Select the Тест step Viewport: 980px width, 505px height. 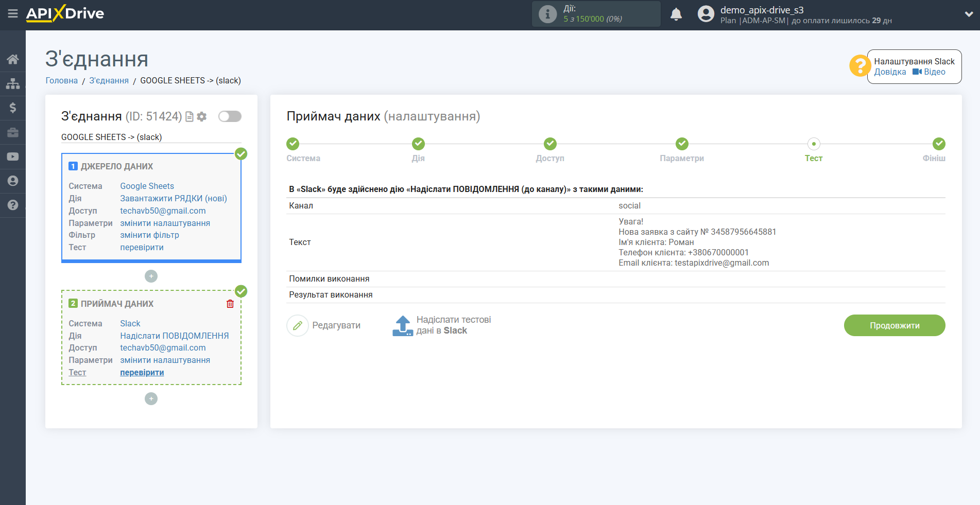tap(814, 144)
